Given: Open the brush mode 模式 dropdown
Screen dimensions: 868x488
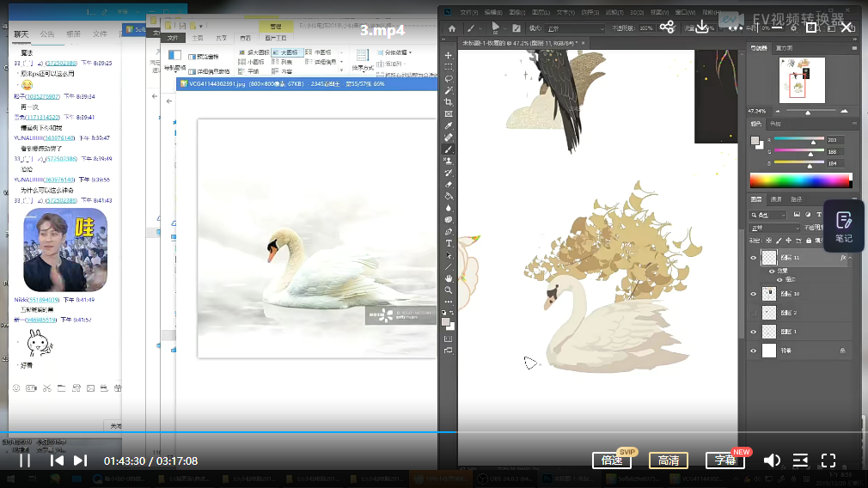Looking at the screenshot, I should (x=576, y=28).
